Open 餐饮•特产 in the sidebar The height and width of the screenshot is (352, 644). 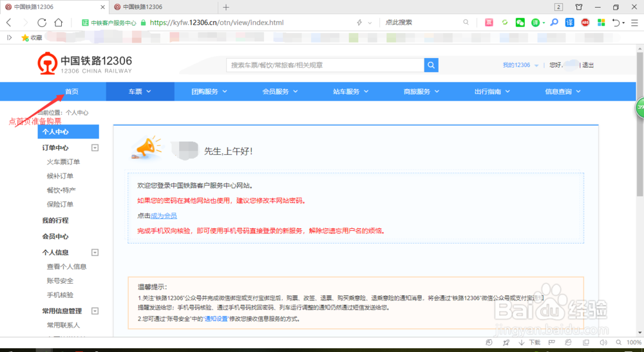[61, 190]
